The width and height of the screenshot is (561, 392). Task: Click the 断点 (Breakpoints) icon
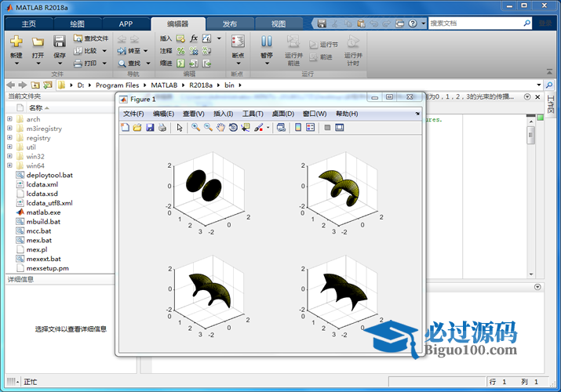coord(238,42)
